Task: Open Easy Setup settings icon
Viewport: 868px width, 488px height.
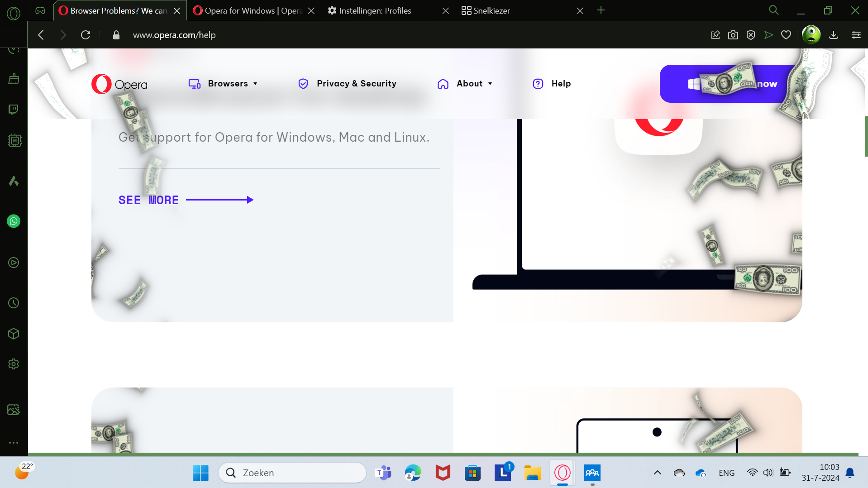Action: coord(856,35)
